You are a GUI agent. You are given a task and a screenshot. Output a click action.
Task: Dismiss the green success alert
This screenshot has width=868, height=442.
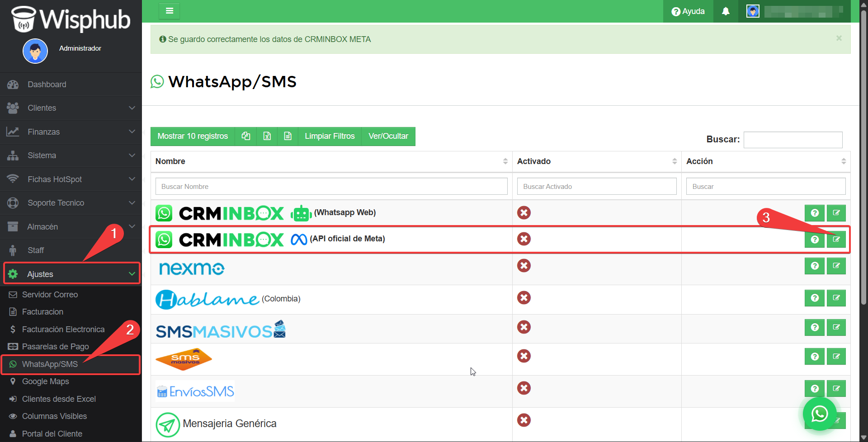[x=839, y=38]
